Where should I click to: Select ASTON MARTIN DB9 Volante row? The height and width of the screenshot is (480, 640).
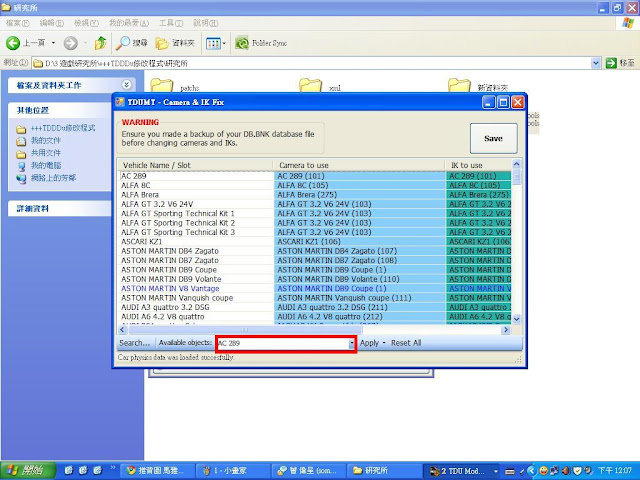(x=197, y=279)
